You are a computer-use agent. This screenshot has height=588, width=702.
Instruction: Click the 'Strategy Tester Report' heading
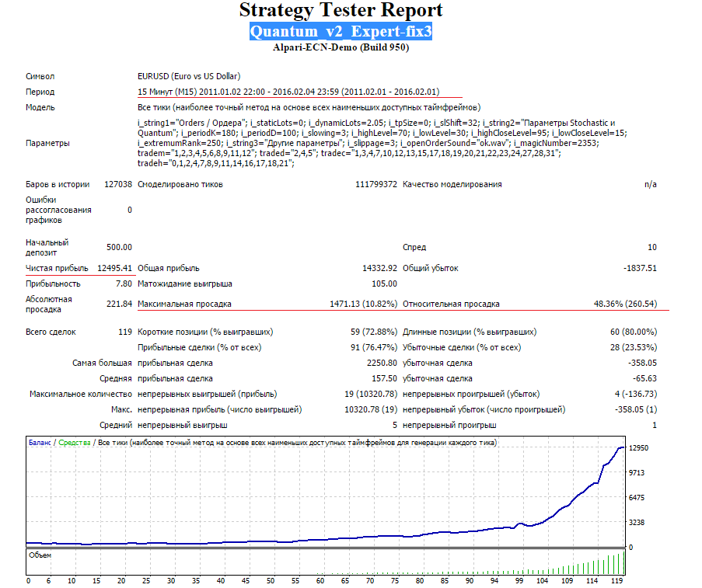pyautogui.click(x=341, y=11)
